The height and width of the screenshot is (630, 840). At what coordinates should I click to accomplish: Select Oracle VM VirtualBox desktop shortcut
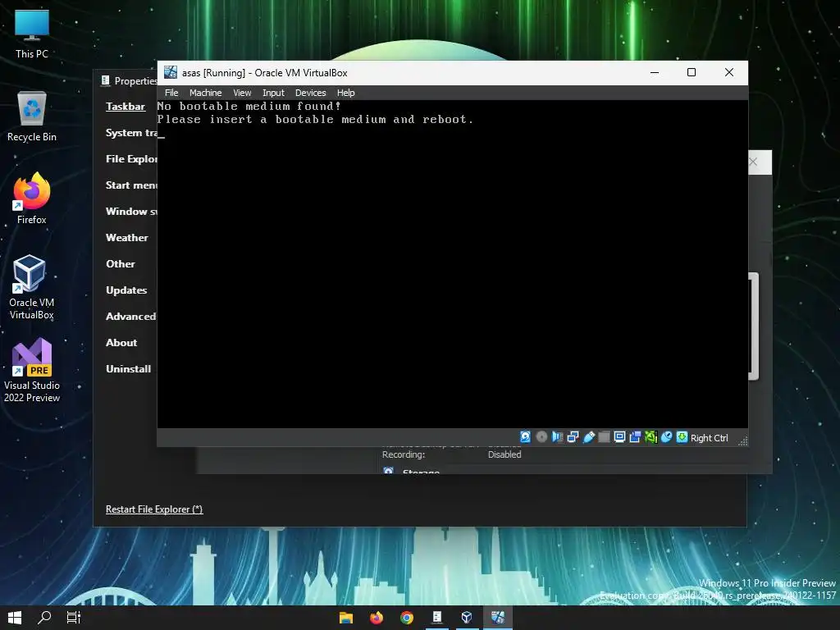(x=32, y=287)
